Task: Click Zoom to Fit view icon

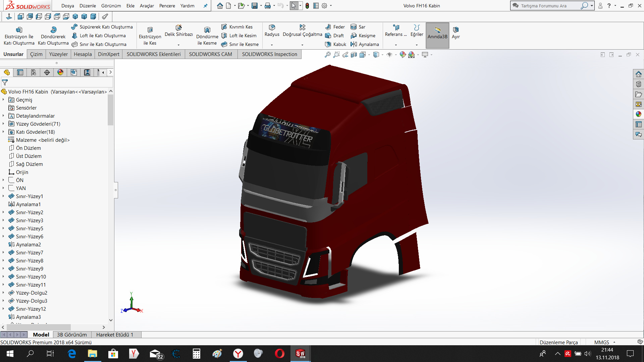Action: (327, 55)
